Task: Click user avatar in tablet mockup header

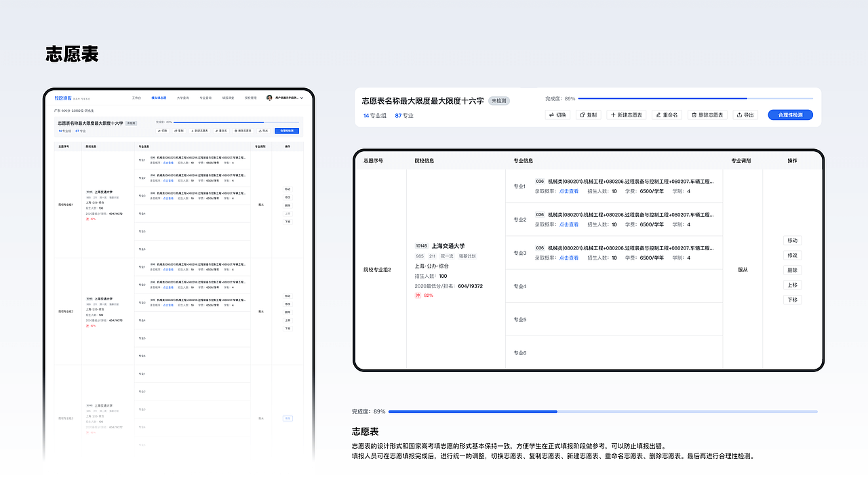Action: point(269,98)
